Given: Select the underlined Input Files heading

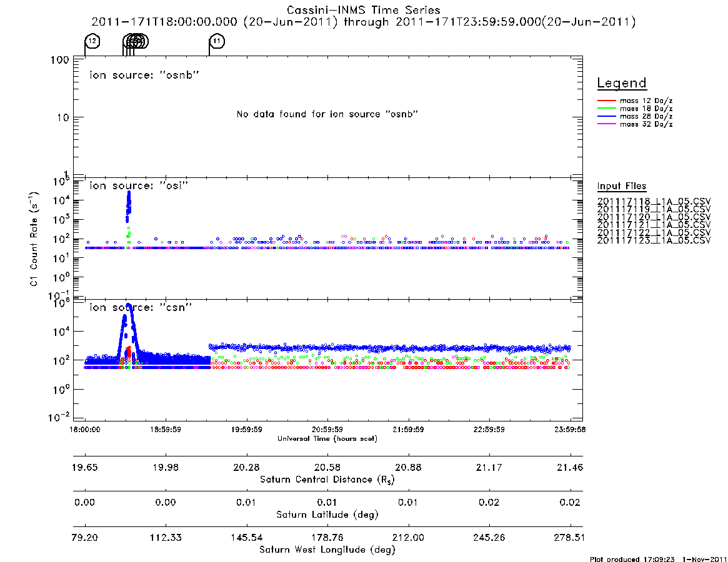Looking at the screenshot, I should tap(621, 186).
